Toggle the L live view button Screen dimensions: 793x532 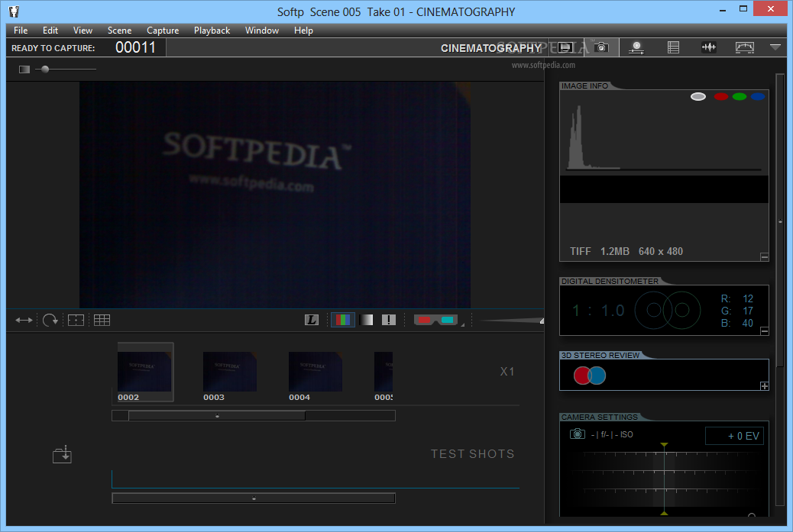tap(312, 320)
